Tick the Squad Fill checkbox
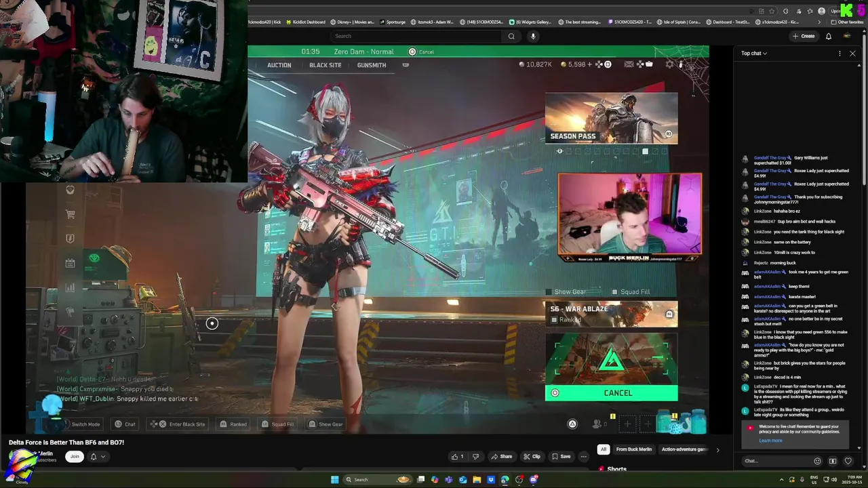The height and width of the screenshot is (488, 868). click(x=614, y=292)
